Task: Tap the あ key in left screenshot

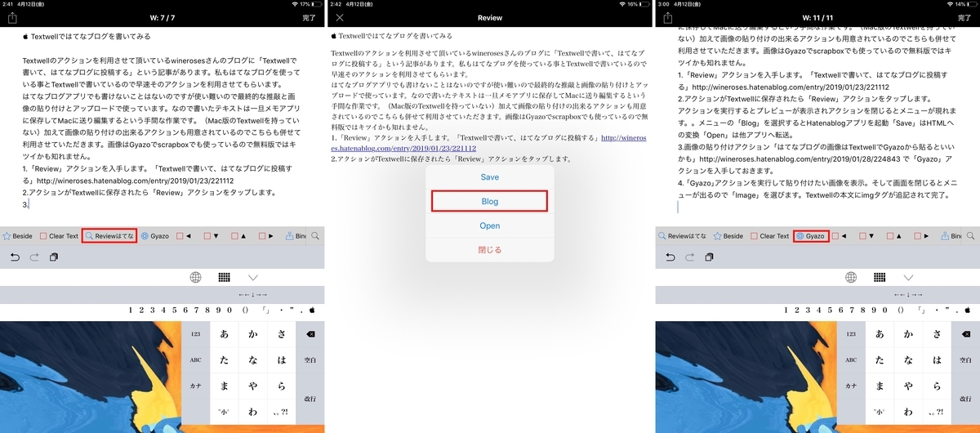Action: [x=224, y=334]
